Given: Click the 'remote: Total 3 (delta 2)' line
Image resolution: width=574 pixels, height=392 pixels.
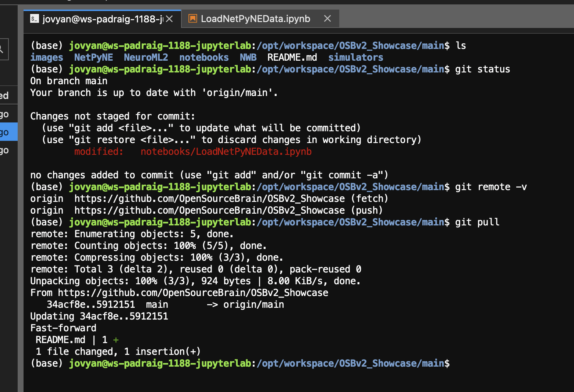Looking at the screenshot, I should coord(196,269).
